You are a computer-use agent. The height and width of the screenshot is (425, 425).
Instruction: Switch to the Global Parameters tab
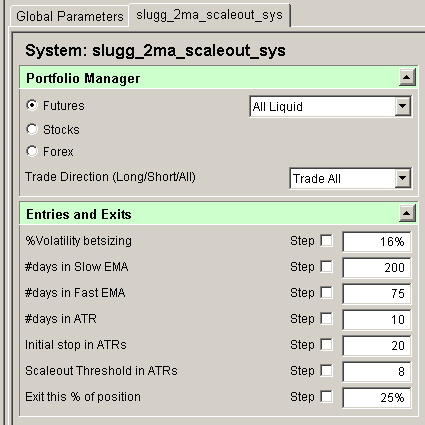(x=70, y=16)
